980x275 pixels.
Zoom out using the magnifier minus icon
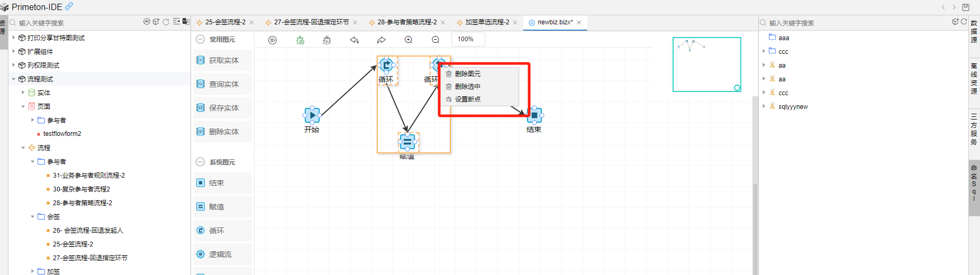435,40
